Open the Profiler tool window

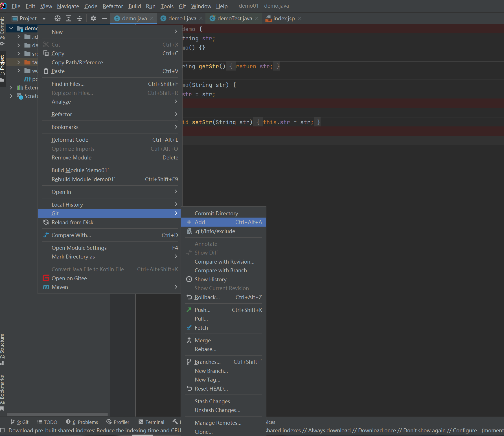[118, 422]
